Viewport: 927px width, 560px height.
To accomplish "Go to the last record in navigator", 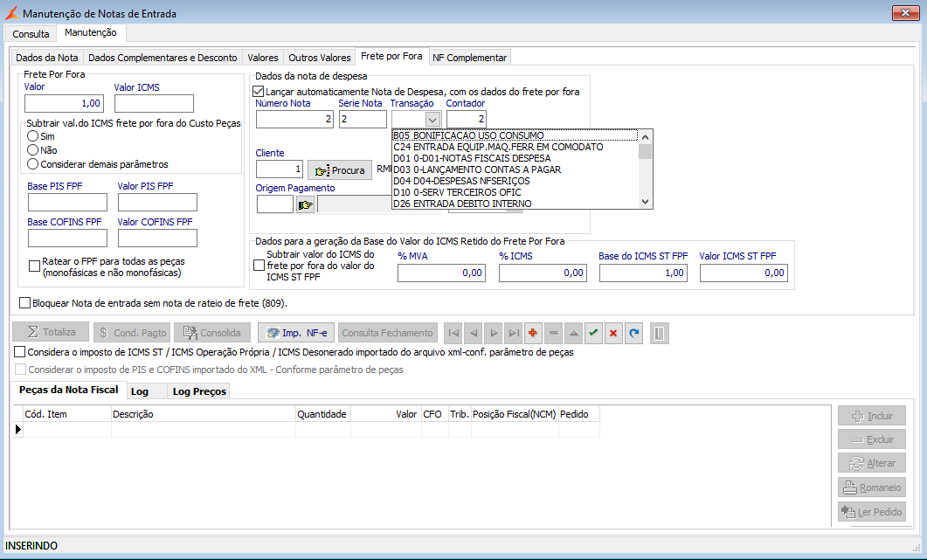I will click(x=513, y=333).
